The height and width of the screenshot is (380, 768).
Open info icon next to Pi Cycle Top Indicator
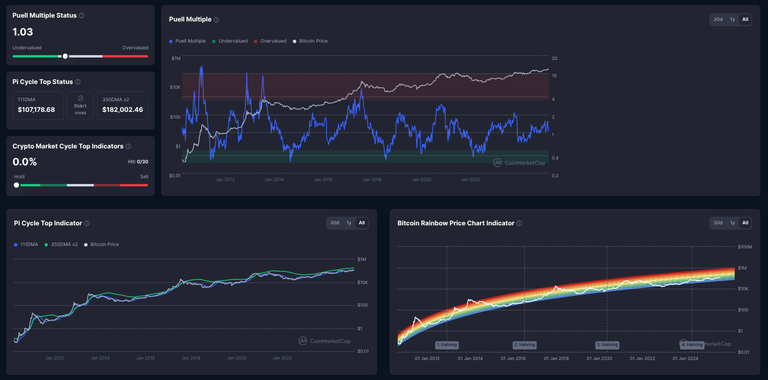pyautogui.click(x=87, y=223)
